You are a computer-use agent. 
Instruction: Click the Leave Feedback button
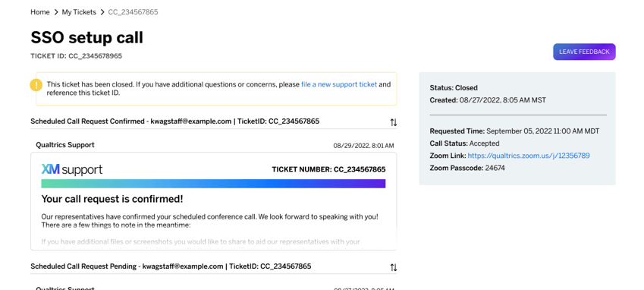point(584,52)
